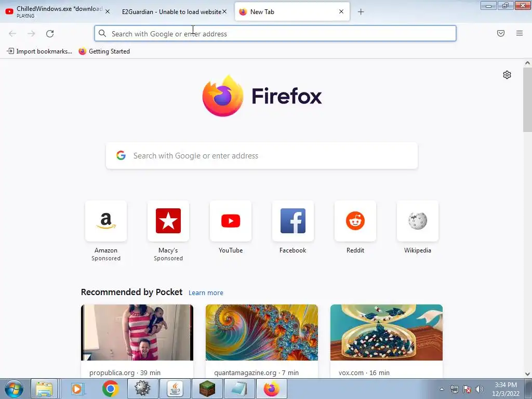The width and height of the screenshot is (532, 399).
Task: Click the 'Recommended by Pocket' heading
Action: [x=131, y=292]
